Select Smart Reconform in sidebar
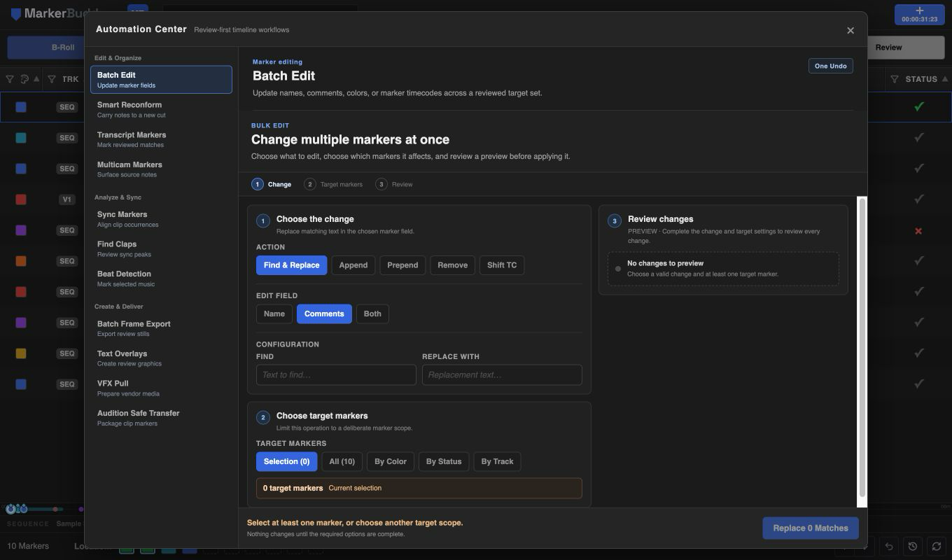 pyautogui.click(x=161, y=109)
